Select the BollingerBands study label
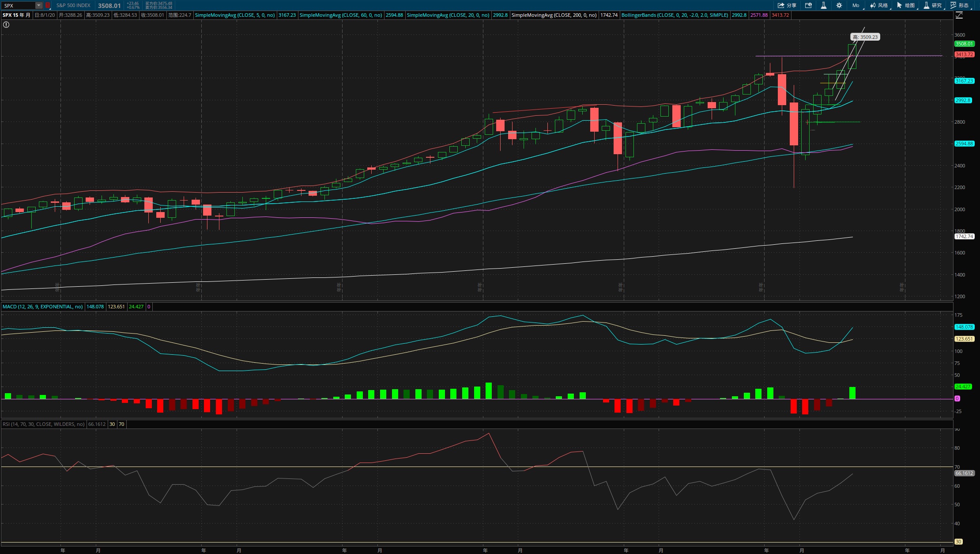This screenshot has width=980, height=554. (x=675, y=15)
